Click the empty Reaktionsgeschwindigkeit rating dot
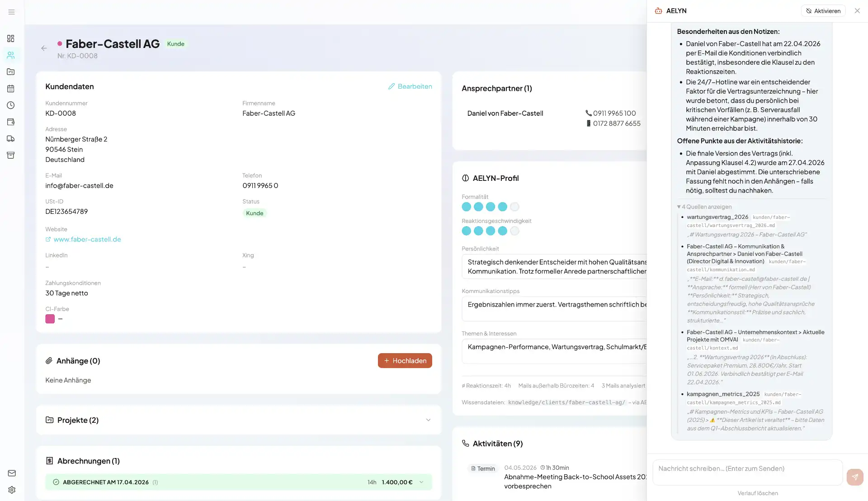868x501 pixels. tap(514, 231)
